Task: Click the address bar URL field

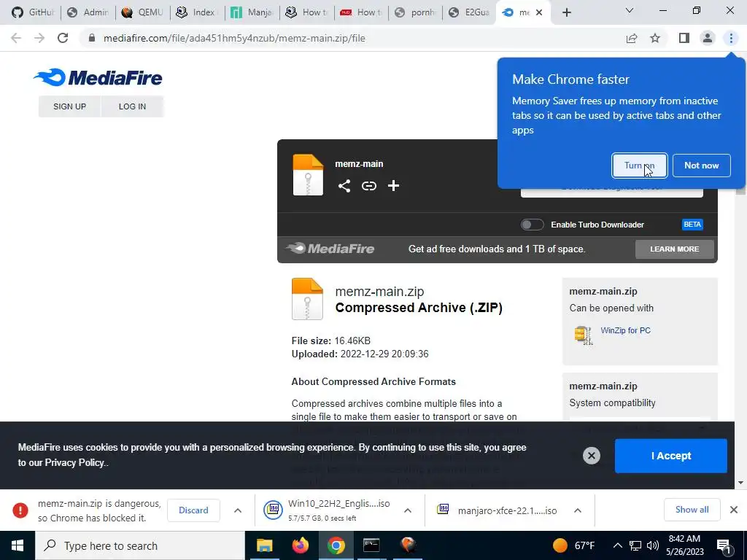Action: click(x=352, y=38)
